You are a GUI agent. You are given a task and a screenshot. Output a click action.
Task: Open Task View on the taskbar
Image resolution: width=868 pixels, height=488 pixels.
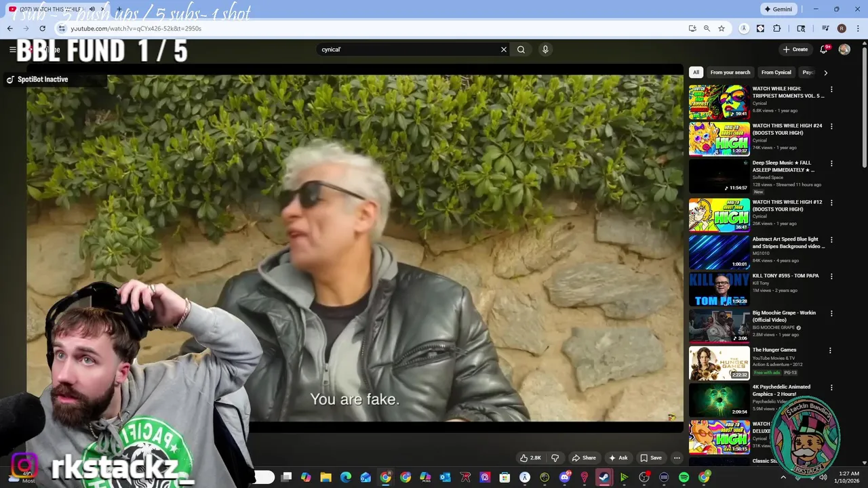286,477
